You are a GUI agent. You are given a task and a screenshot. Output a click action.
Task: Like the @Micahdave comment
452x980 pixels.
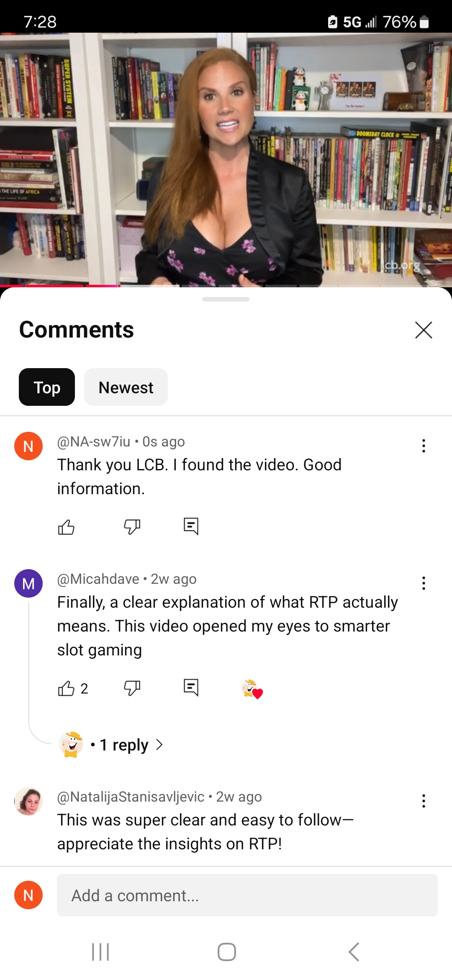(x=66, y=688)
